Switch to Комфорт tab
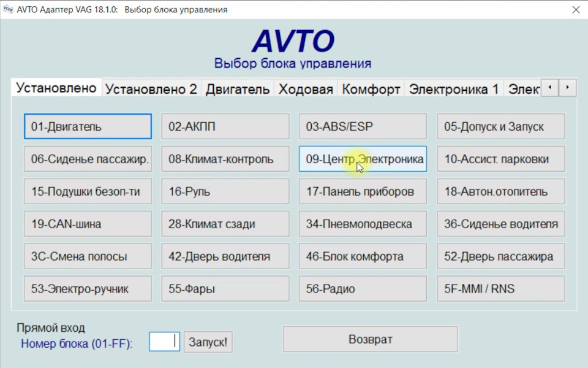The width and height of the screenshot is (588, 368). click(371, 88)
